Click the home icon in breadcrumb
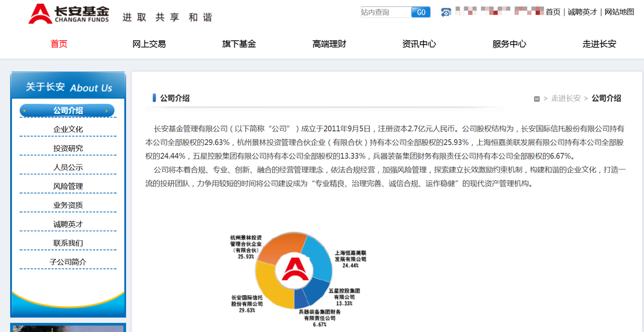Image resolution: width=644 pixels, height=332 pixels. click(537, 99)
